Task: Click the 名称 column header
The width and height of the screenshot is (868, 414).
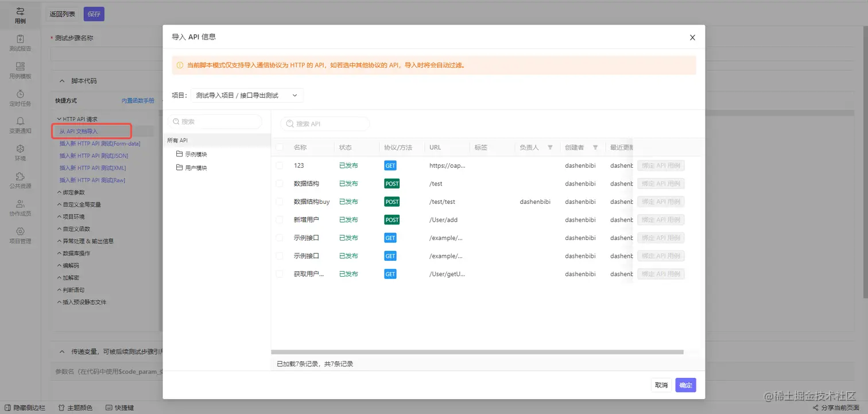Action: tap(300, 148)
